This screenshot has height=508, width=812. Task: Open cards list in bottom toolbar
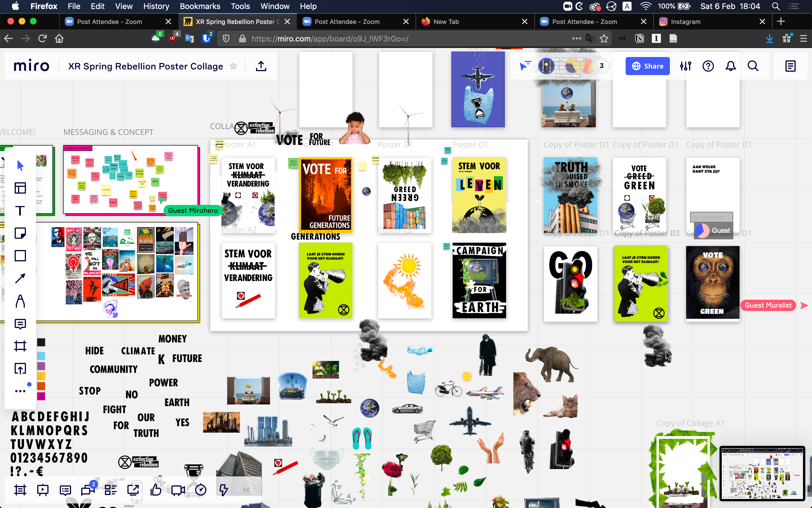(x=111, y=490)
